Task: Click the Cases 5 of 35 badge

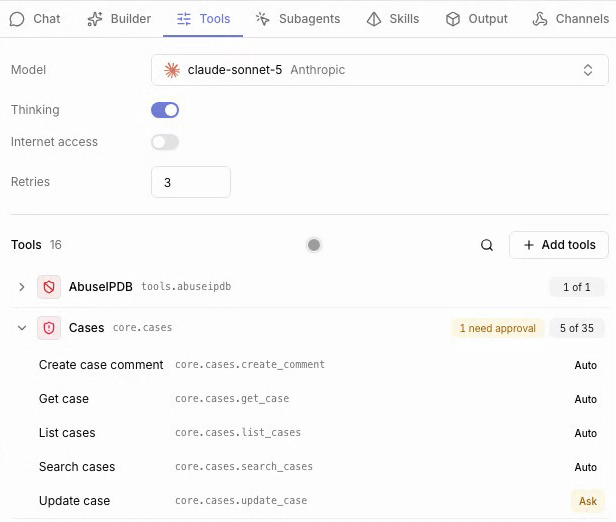Action: click(x=576, y=328)
